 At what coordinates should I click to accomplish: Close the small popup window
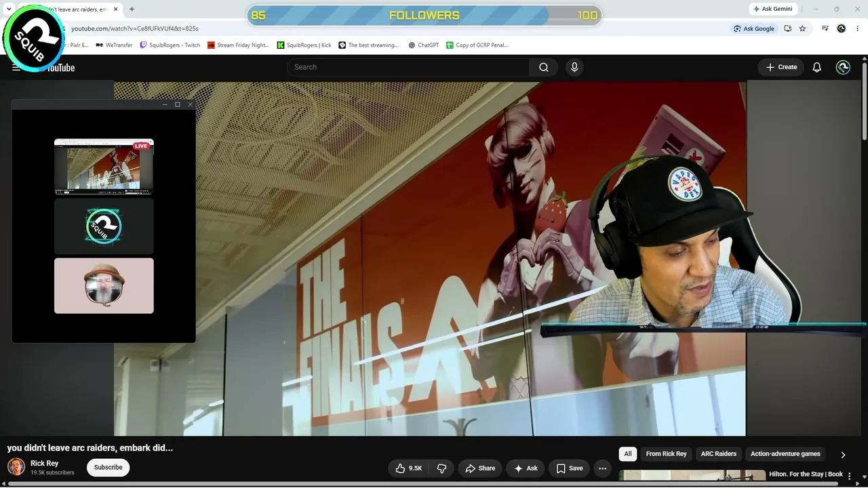click(x=190, y=104)
